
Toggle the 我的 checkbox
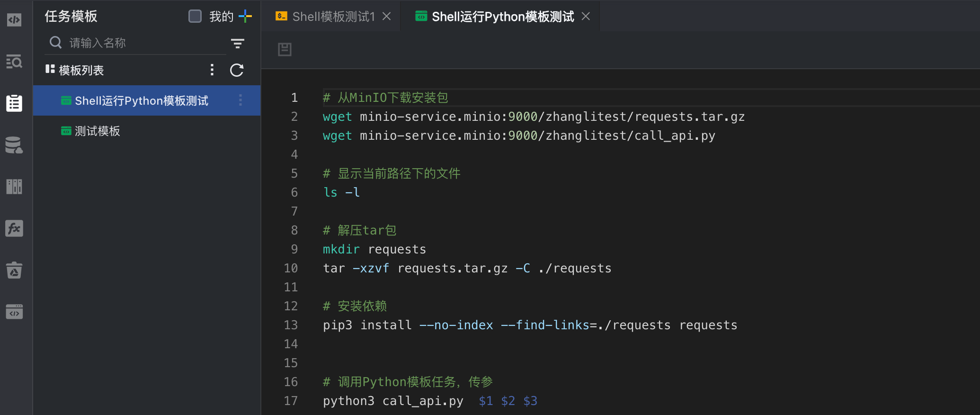pyautogui.click(x=195, y=16)
